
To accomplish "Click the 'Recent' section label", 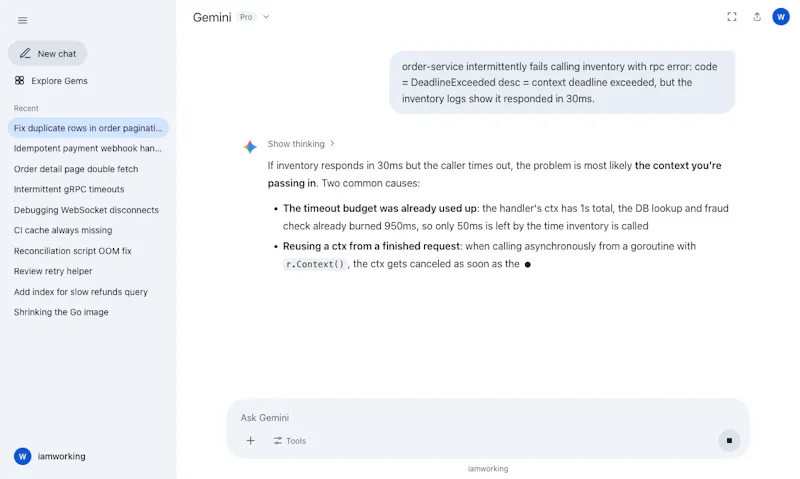I will click(26, 108).
